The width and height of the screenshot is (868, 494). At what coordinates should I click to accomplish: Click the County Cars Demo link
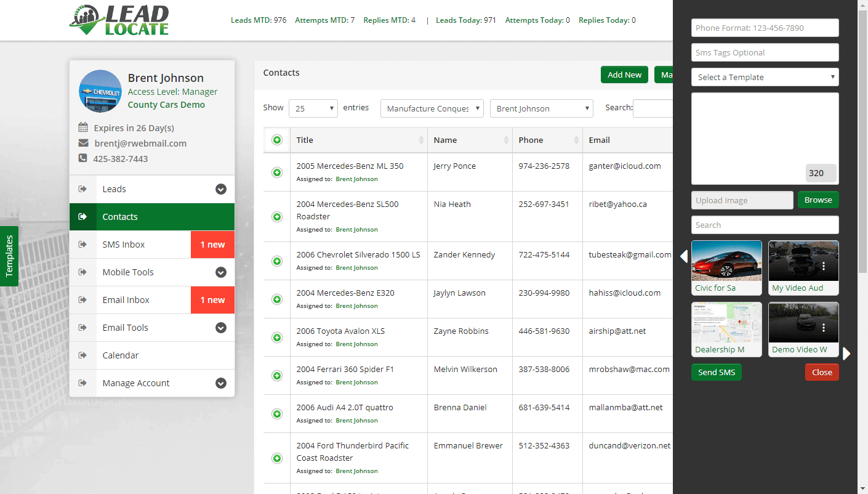pyautogui.click(x=166, y=105)
